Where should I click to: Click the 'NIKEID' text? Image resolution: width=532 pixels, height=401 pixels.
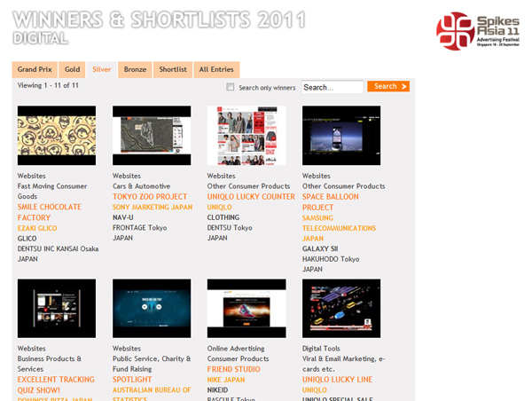217,390
